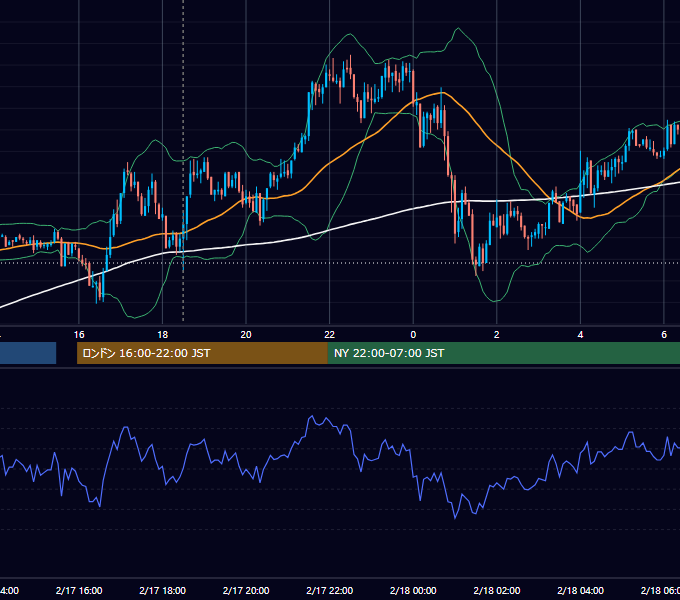
Task: Click the 2/17 16:00 time label
Action: click(79, 590)
